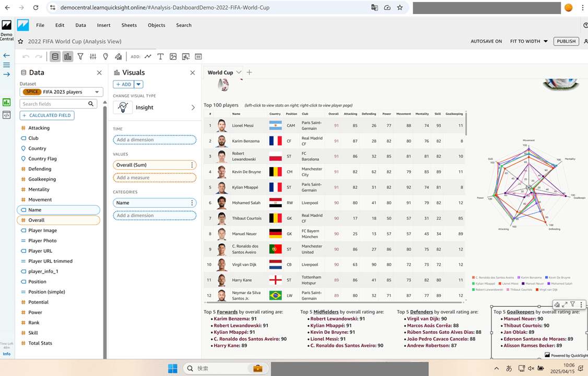Click Lionel Messi legend color swatch
588x376 pixels.
click(500, 284)
